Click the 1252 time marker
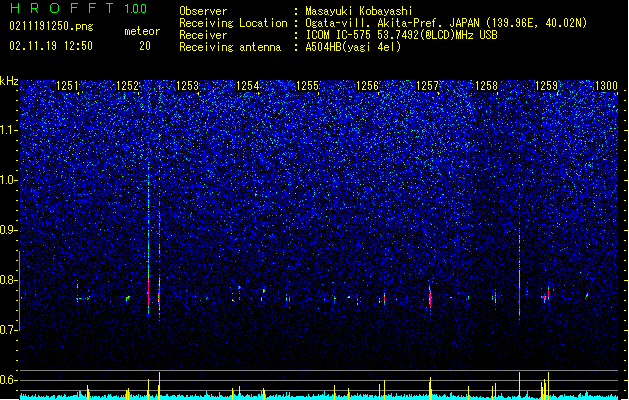The image size is (629, 400). coord(127,86)
